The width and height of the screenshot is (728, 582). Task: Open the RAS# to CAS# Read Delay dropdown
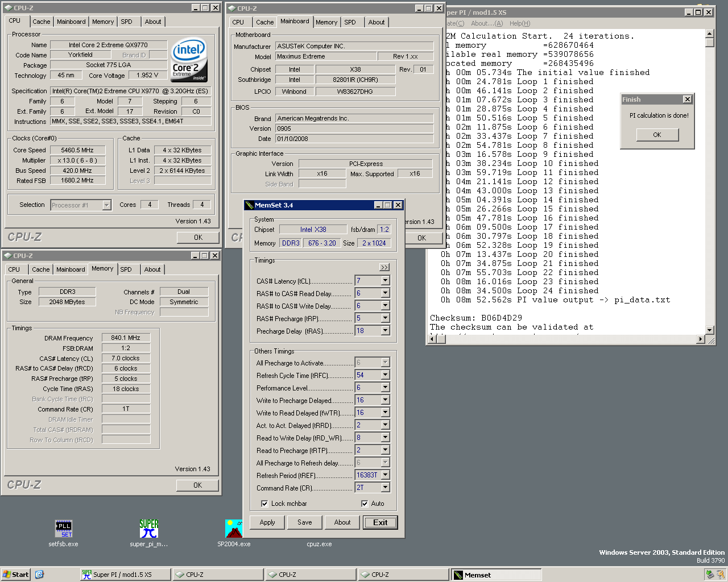click(385, 293)
